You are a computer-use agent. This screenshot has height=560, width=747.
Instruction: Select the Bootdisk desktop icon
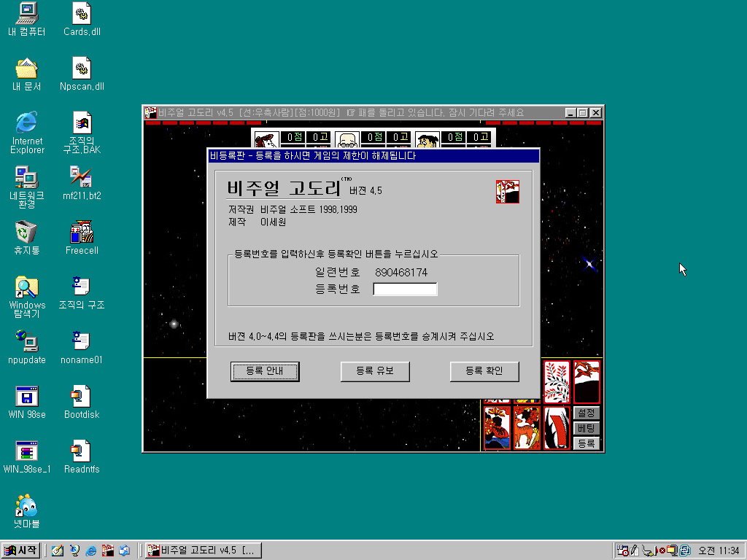pos(82,402)
